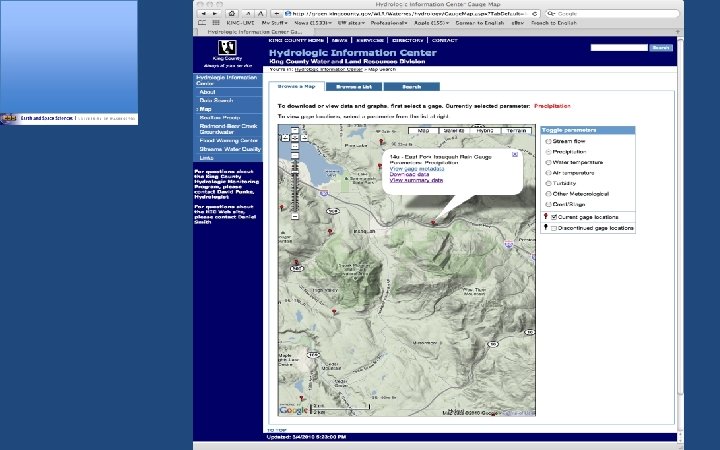Open the About sidebar link
Image resolution: width=720 pixels, height=450 pixels.
coord(208,92)
